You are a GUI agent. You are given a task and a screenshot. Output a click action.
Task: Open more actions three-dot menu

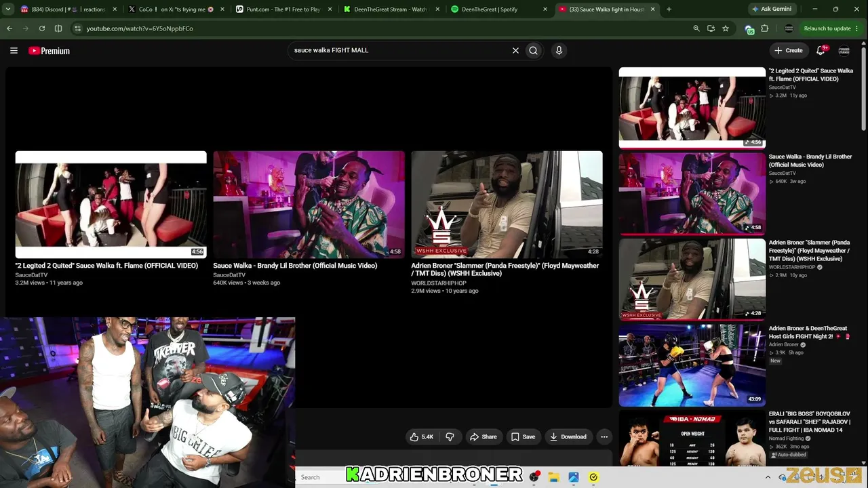(604, 437)
